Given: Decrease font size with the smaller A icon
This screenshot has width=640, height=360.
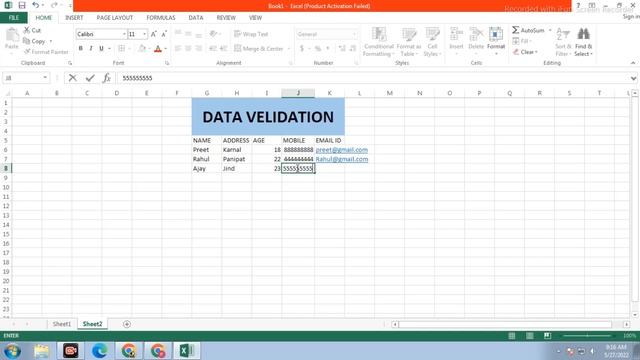Looking at the screenshot, I should point(164,34).
